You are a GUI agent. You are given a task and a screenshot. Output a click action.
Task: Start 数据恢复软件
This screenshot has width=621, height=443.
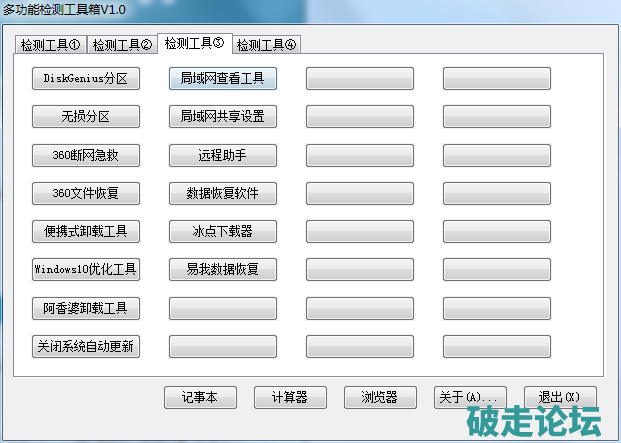(x=222, y=193)
